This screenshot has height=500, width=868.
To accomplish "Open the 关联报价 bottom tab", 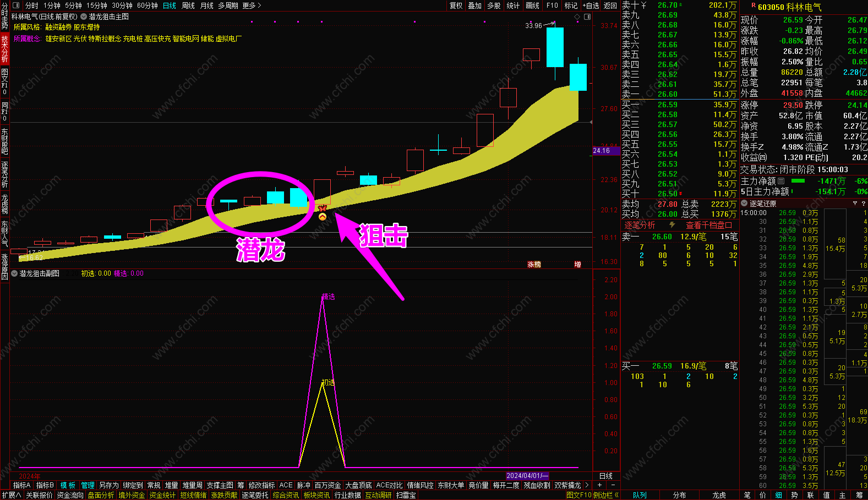I will coord(39,495).
